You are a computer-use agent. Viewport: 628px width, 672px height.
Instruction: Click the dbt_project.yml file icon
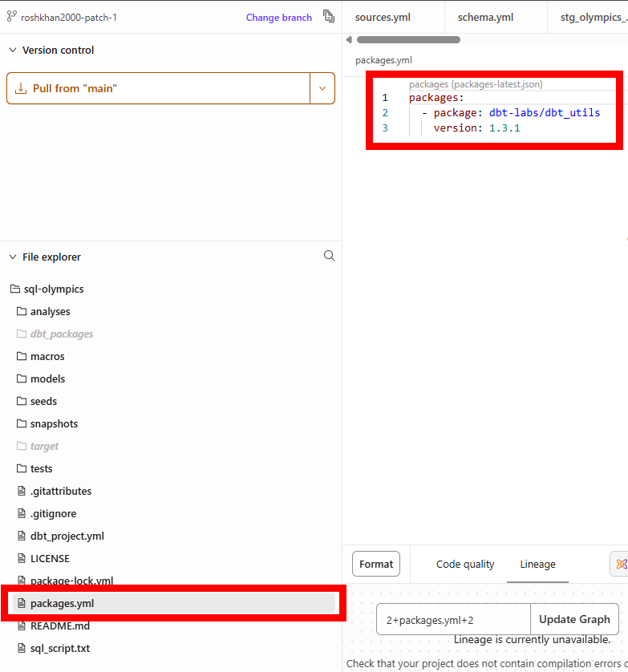22,536
